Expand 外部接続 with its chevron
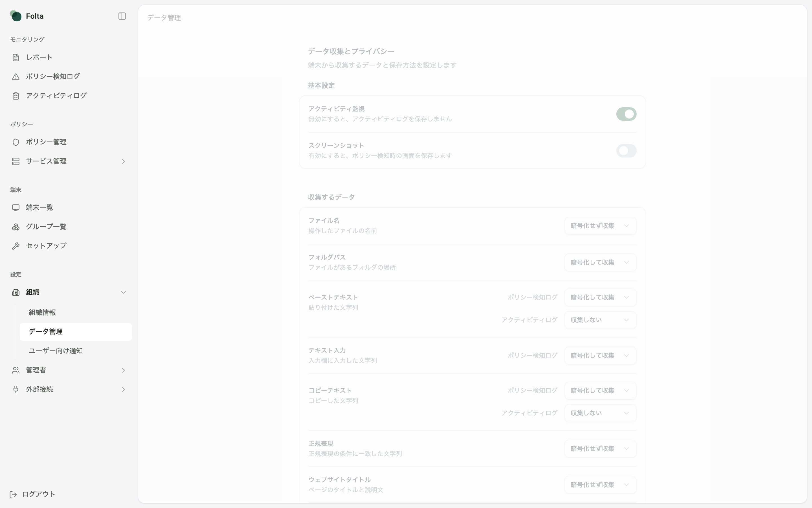Viewport: 812px width, 508px height. (x=123, y=389)
